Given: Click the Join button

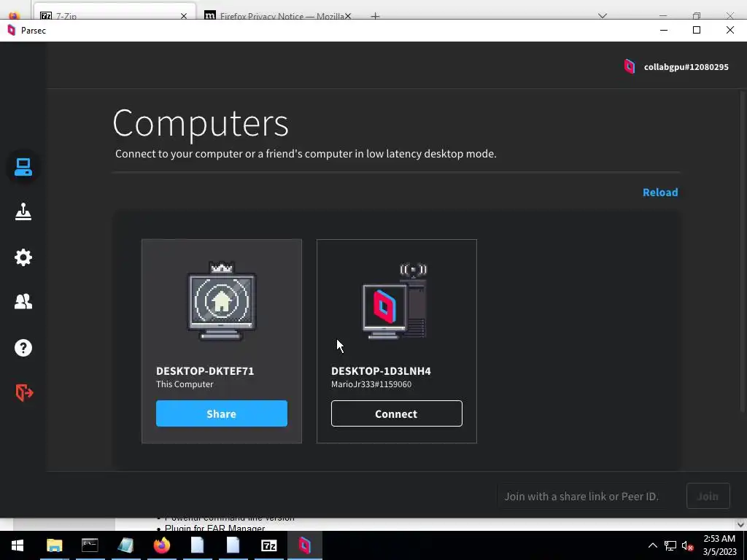Looking at the screenshot, I should pyautogui.click(x=708, y=496).
